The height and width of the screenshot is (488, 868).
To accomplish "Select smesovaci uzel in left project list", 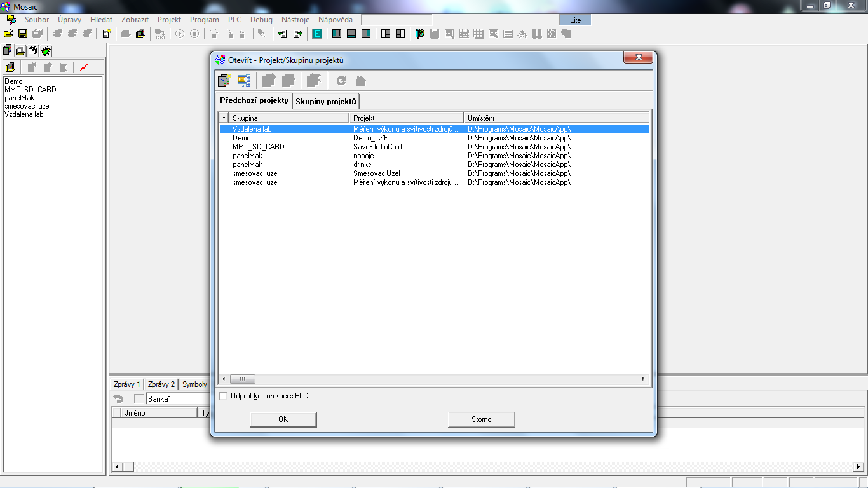I will click(x=27, y=106).
